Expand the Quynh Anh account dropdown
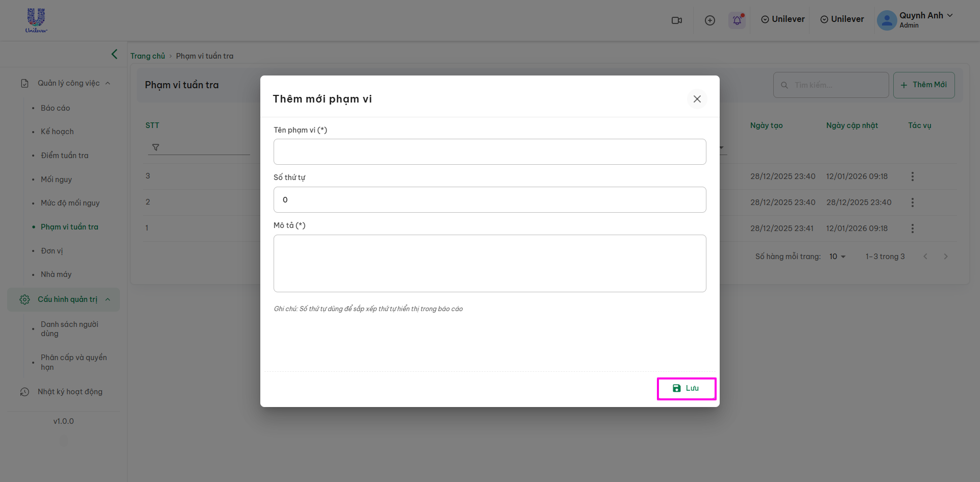 click(x=950, y=15)
